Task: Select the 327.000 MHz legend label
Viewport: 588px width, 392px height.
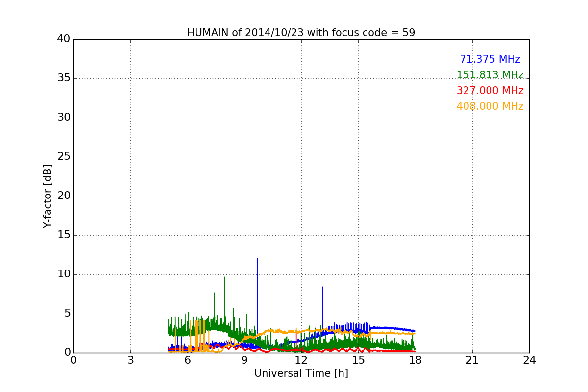Action: [x=490, y=91]
